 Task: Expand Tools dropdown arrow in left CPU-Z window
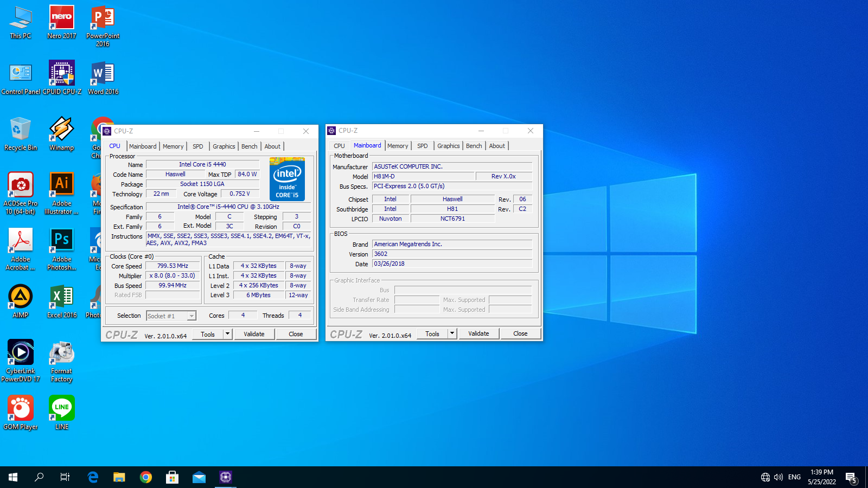[x=228, y=334]
